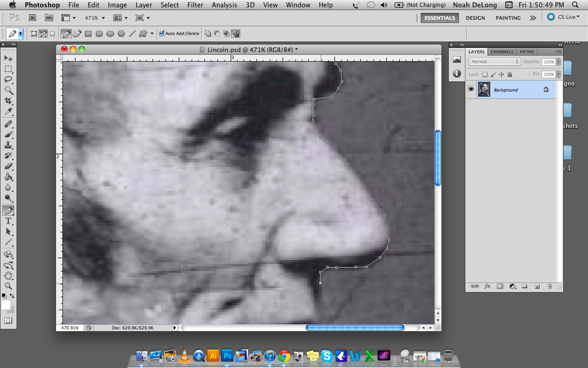Open the Histogram panel icon
This screenshot has height=368, width=588.
pyautogui.click(x=457, y=59)
